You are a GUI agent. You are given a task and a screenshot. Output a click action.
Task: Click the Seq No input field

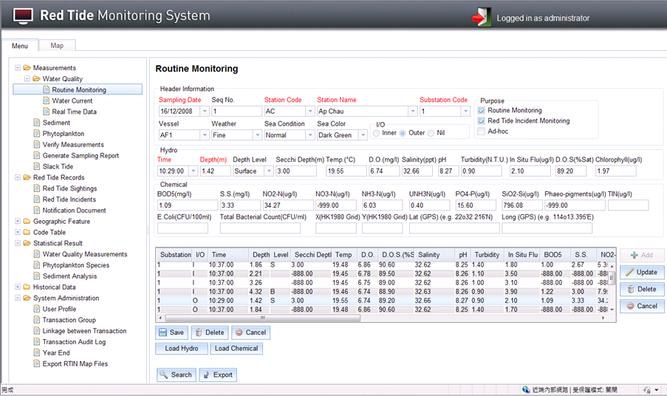pyautogui.click(x=236, y=111)
